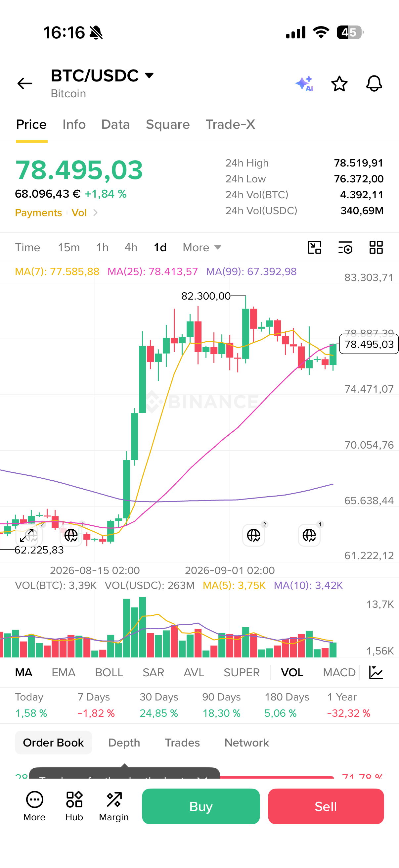Open Margin trading icon
The width and height of the screenshot is (399, 868).
[x=114, y=806]
